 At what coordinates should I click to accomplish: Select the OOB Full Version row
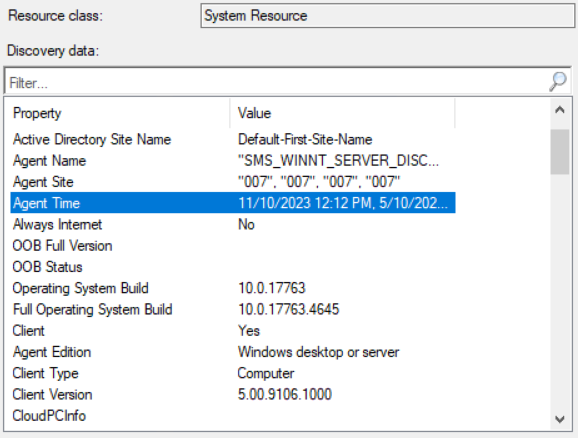click(233, 246)
